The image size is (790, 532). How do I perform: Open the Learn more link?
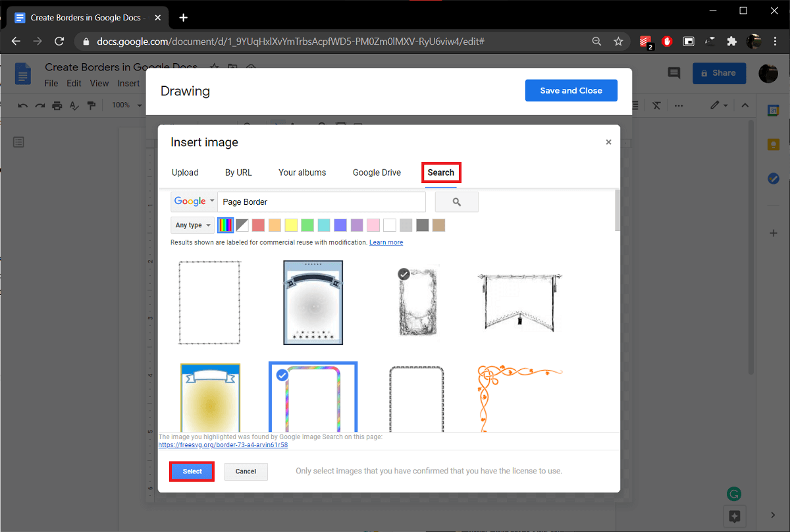click(386, 242)
